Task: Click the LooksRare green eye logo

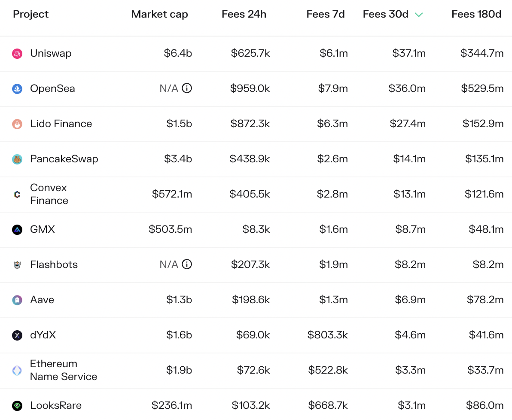Action: point(17,406)
